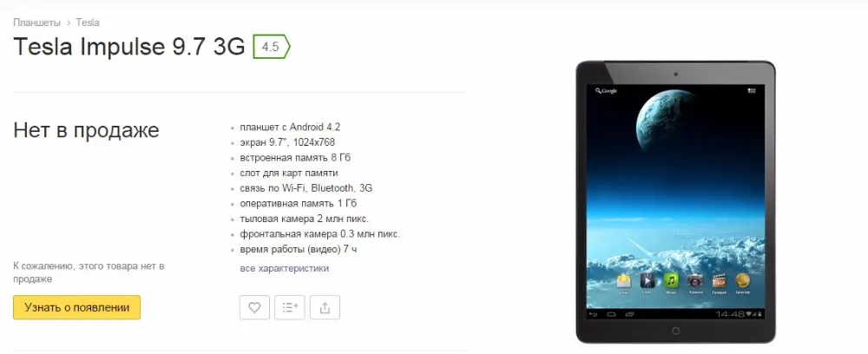868x354 pixels.
Task: Tap the green Music app icon on tablet
Action: point(671,281)
